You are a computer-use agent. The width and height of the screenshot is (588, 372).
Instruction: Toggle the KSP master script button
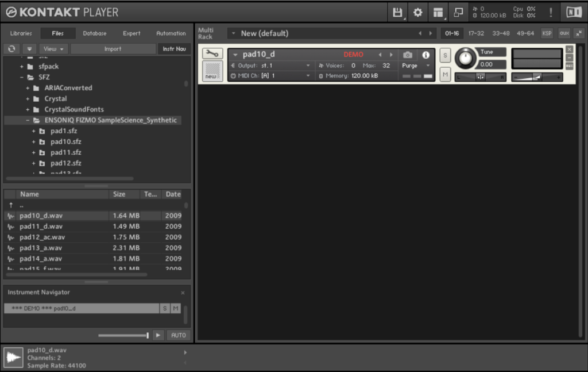click(547, 33)
